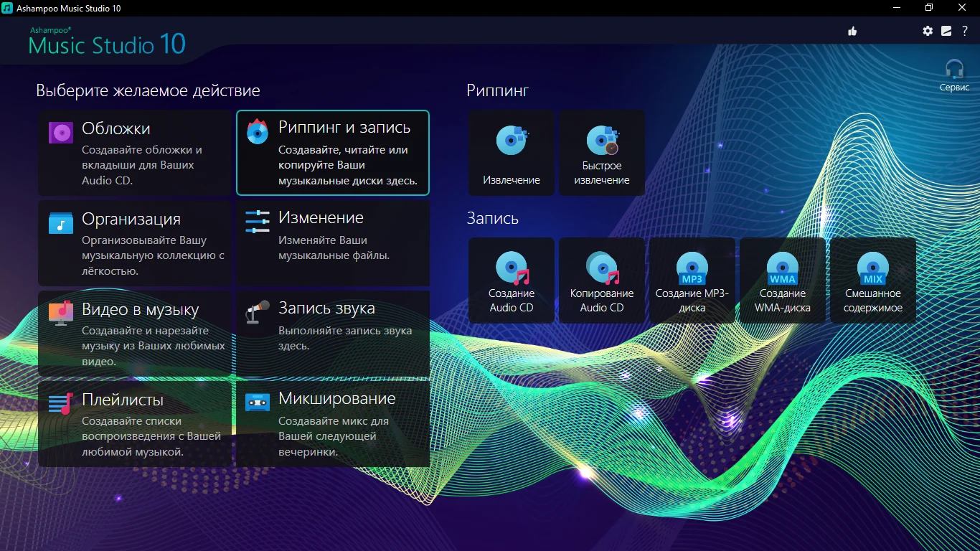
Task: Restore down the application window
Action: 929,8
